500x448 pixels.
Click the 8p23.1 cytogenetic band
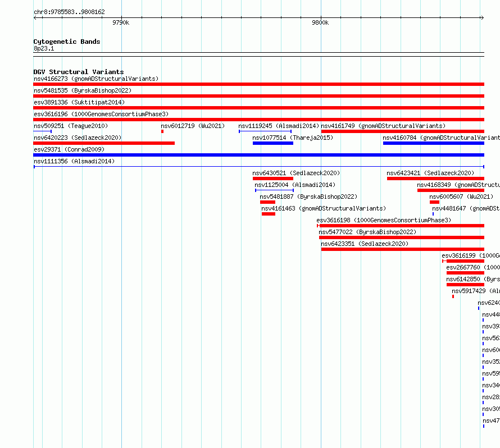click(x=258, y=54)
